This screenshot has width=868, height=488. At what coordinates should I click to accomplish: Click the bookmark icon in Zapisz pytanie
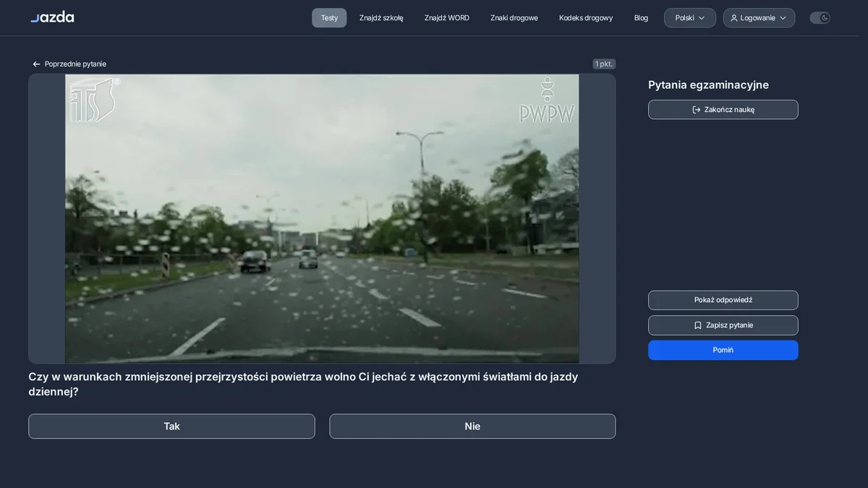coord(698,325)
